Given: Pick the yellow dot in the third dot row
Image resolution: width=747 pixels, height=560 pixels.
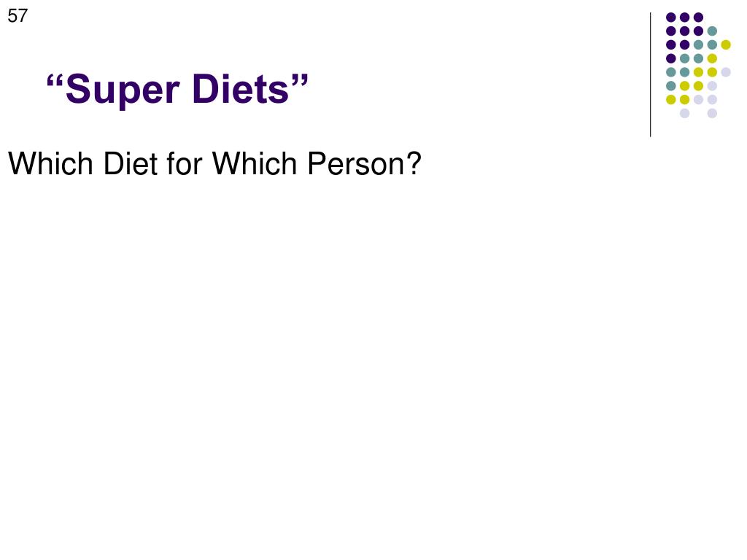Looking at the screenshot, I should pos(726,44).
